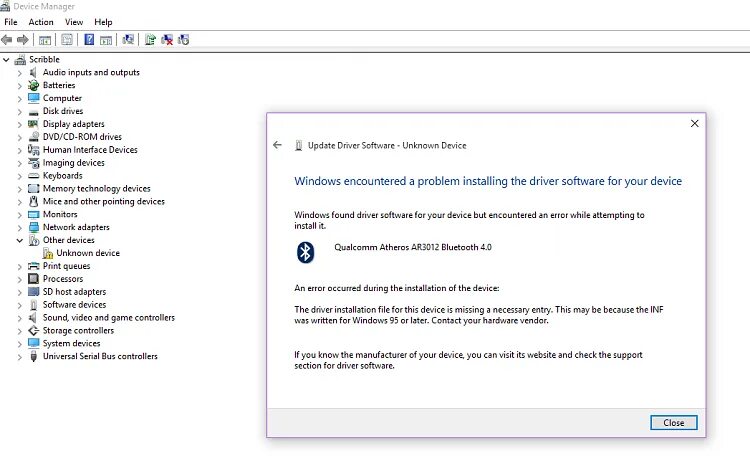Image resolution: width=750 pixels, height=461 pixels.
Task: Select the Computer category monitor icon
Action: [x=33, y=98]
